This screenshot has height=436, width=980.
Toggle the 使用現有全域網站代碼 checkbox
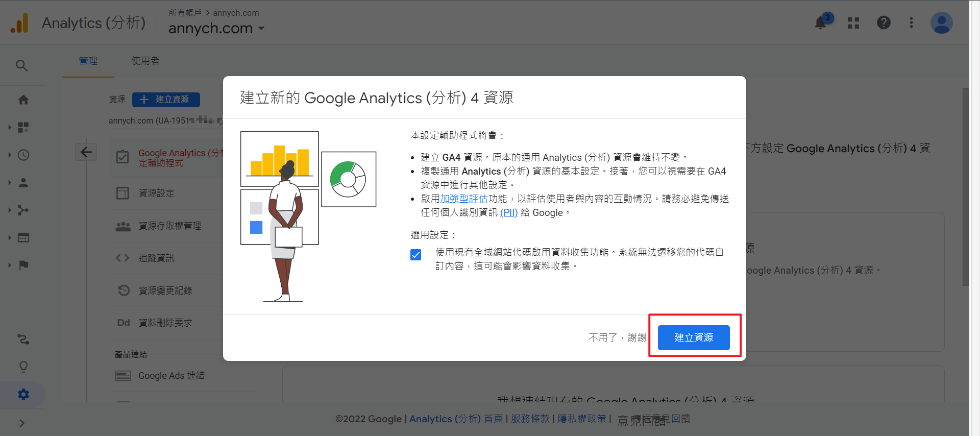416,254
